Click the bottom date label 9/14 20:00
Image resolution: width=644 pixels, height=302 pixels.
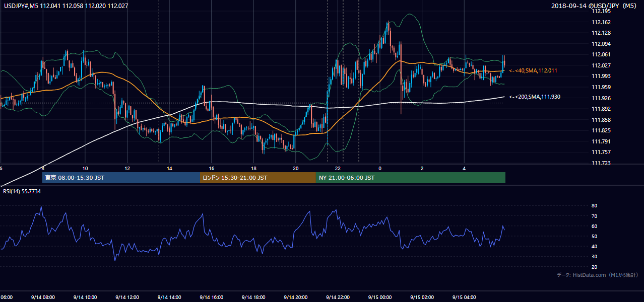pos(296,297)
